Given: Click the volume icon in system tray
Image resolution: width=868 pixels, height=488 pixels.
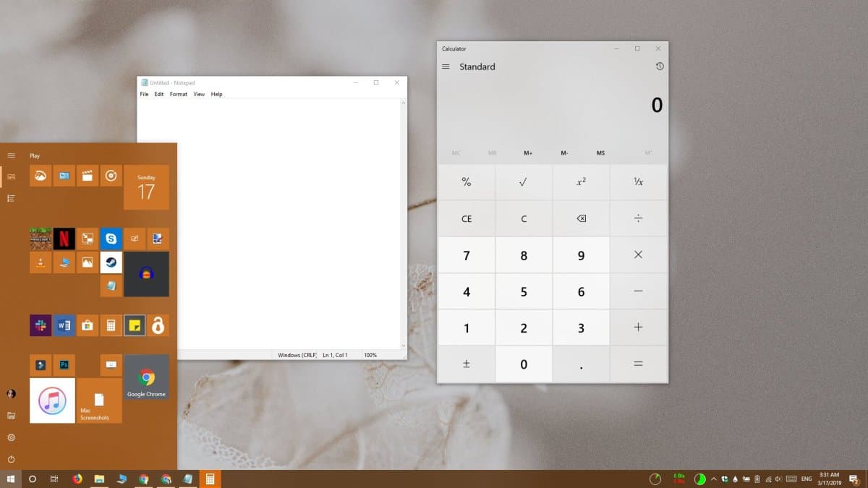Looking at the screenshot, I should 778,479.
